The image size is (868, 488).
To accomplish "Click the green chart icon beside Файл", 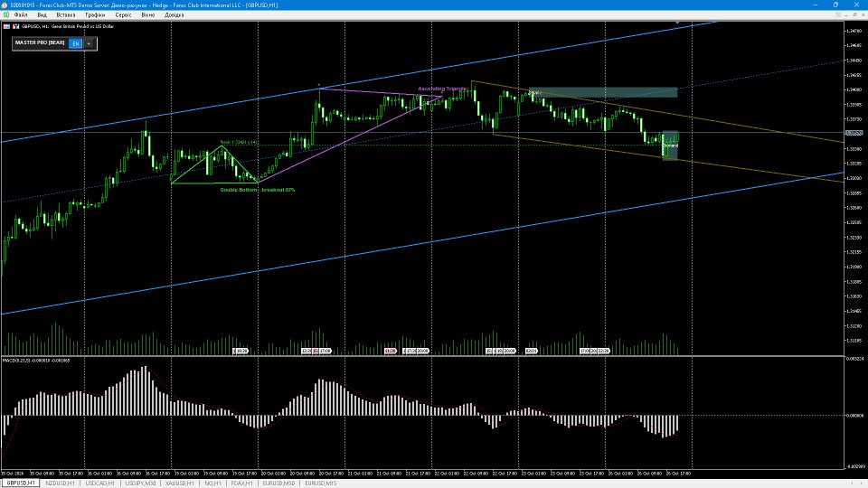I will 6,15.
